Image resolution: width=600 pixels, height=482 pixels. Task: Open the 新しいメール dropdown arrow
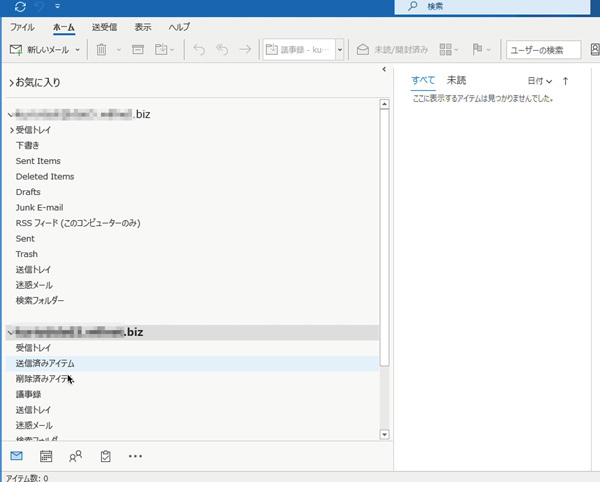[x=78, y=50]
